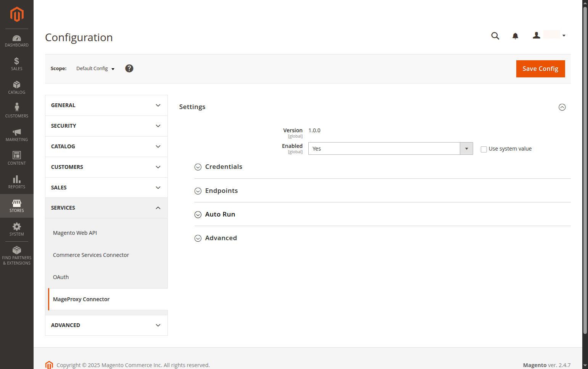Viewport: 588px width, 369px height.
Task: Toggle Use system value checkbox
Action: pos(484,149)
